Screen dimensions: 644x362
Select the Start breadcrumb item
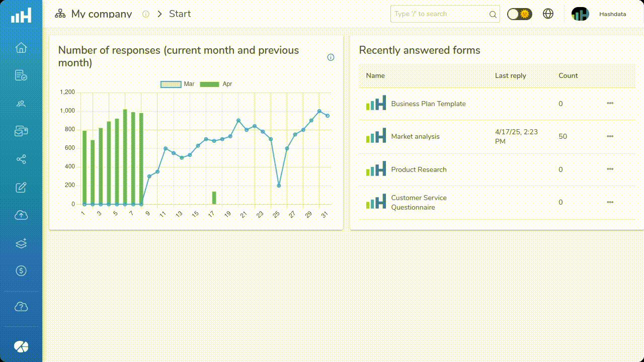coord(180,14)
